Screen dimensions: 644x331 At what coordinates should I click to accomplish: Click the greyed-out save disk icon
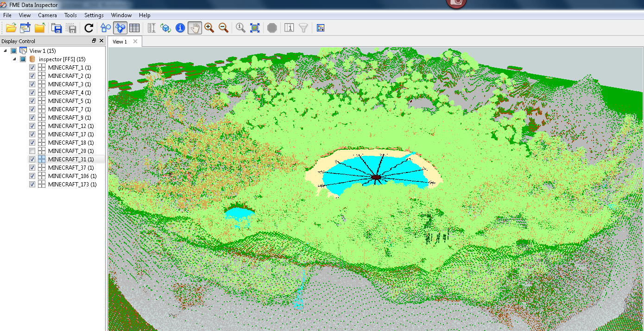(71, 28)
